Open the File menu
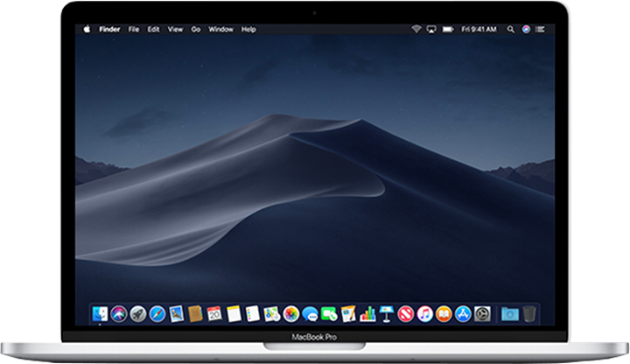The width and height of the screenshot is (630, 364). (134, 29)
